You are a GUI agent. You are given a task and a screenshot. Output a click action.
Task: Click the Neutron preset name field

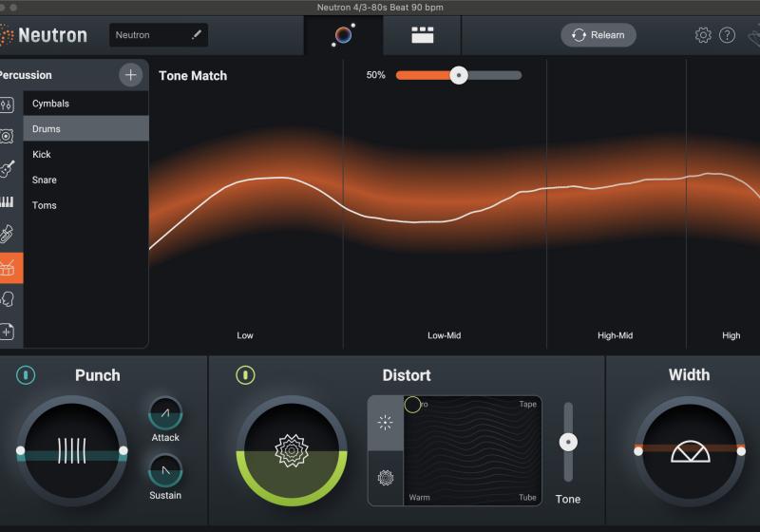159,35
